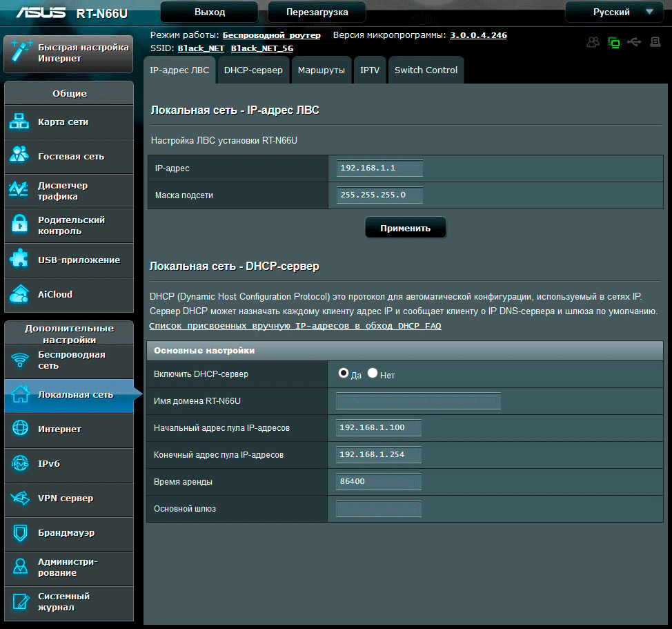Open the Internet globe icon
Image resolution: width=672 pixels, height=629 pixels.
click(20, 428)
